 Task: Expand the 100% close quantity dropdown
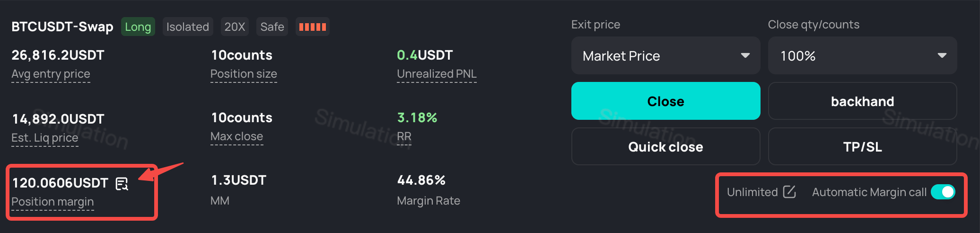[863, 56]
